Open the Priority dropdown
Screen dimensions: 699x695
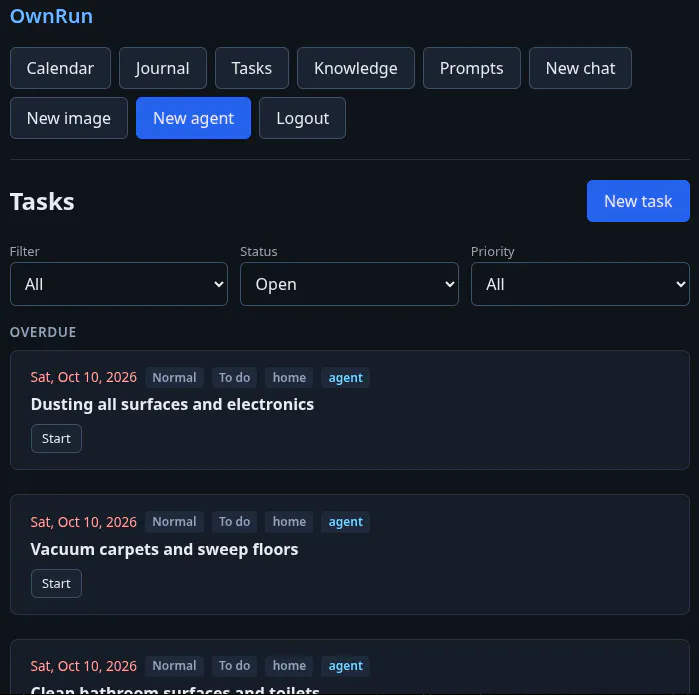coord(580,284)
